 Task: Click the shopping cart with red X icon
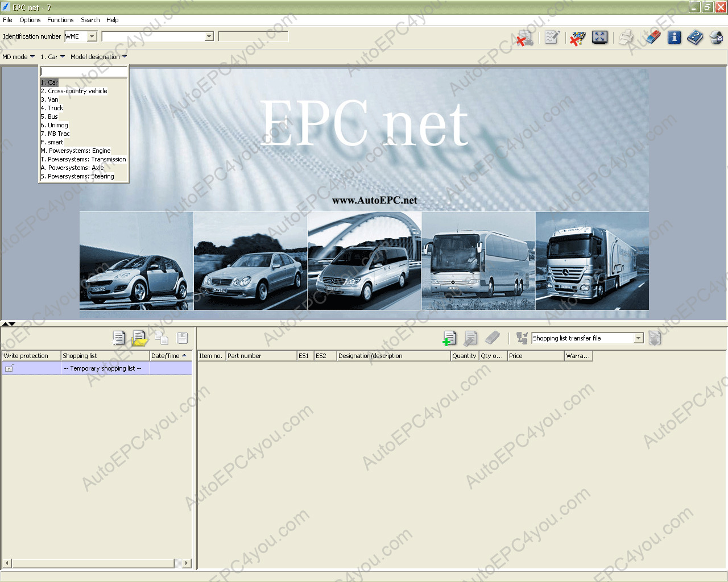tap(577, 38)
